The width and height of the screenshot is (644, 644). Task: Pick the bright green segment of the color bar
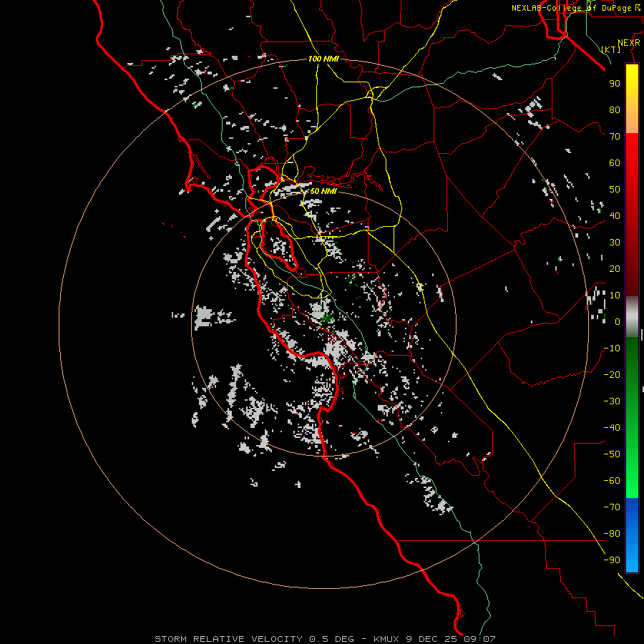coord(632,472)
